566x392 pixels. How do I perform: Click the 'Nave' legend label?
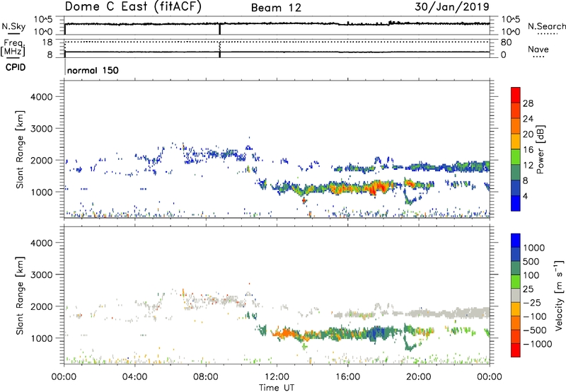point(538,49)
